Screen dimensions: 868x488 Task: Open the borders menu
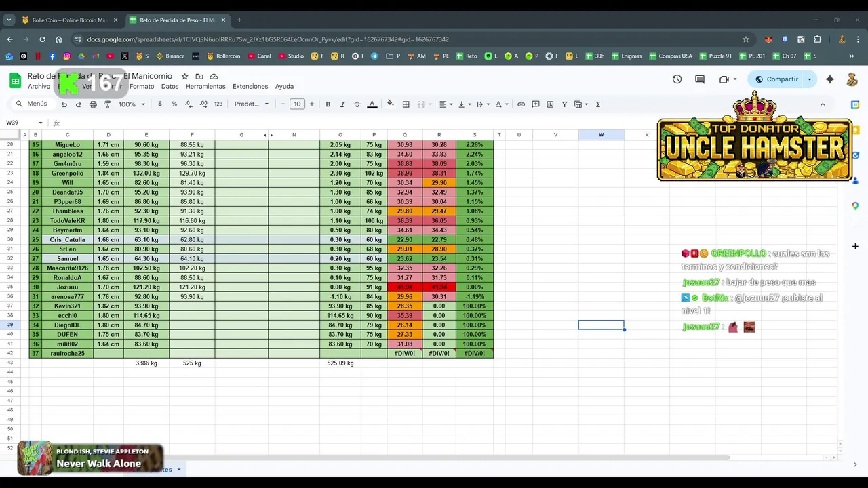(406, 104)
